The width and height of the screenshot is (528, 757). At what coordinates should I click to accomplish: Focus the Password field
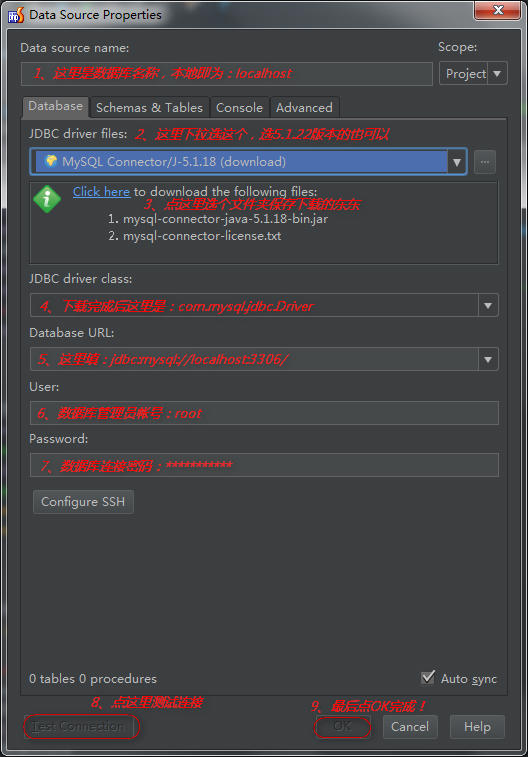tap(264, 465)
